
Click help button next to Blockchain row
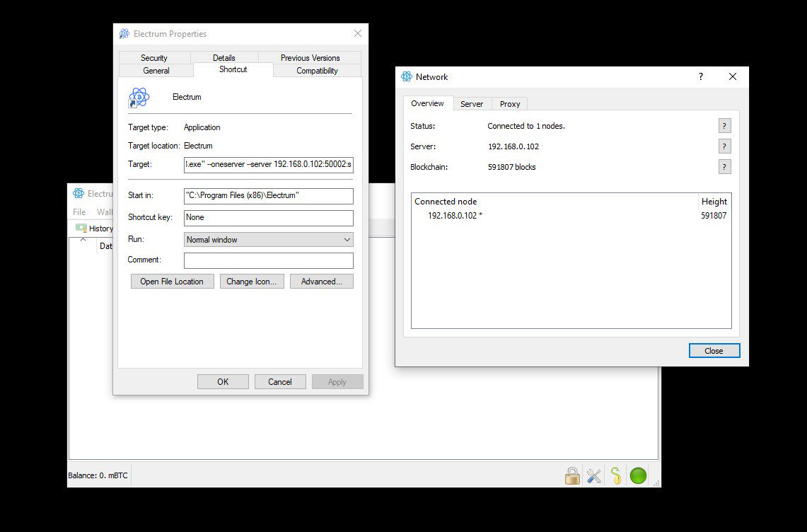coord(724,167)
